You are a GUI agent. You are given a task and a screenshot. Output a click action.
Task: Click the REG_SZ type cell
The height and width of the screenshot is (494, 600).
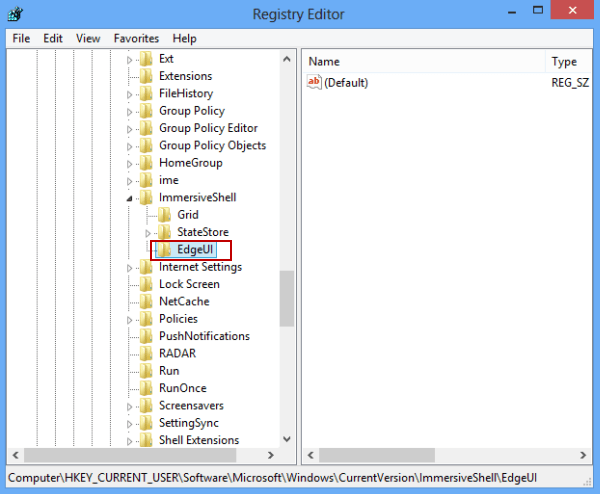570,83
